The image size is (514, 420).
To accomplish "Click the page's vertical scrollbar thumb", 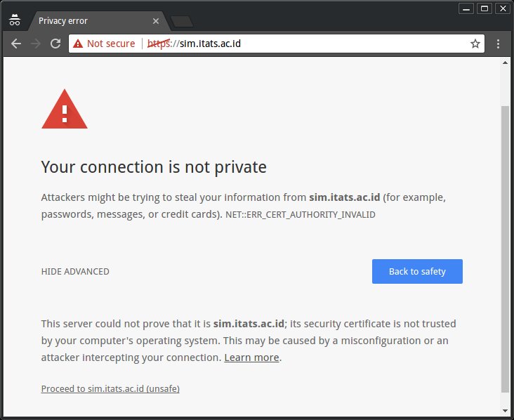I will [505, 249].
